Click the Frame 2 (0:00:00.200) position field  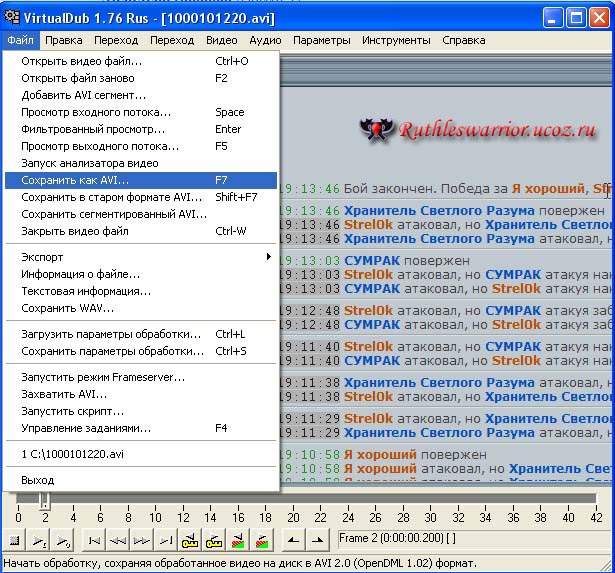coord(475,538)
